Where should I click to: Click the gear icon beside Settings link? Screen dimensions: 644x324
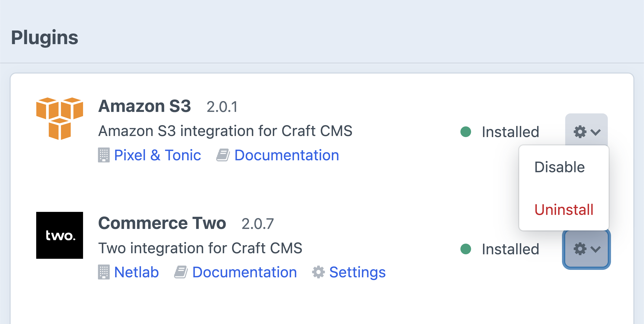(318, 272)
